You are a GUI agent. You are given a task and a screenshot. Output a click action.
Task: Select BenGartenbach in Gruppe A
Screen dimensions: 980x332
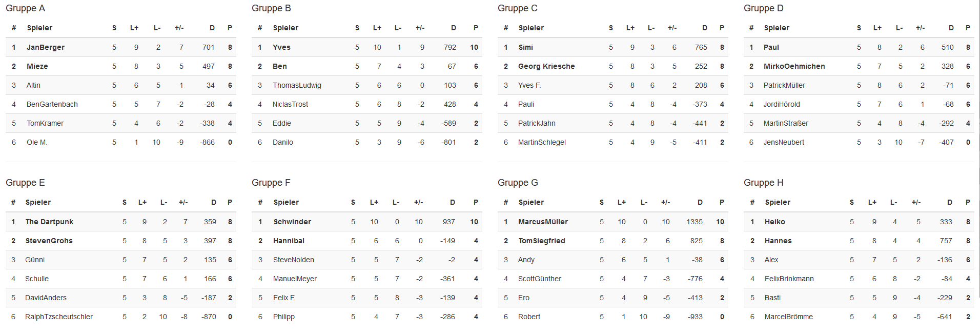point(52,104)
